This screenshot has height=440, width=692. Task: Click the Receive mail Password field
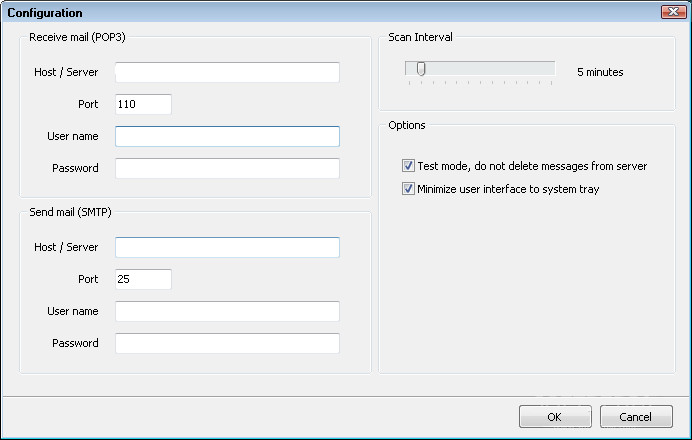pos(227,168)
